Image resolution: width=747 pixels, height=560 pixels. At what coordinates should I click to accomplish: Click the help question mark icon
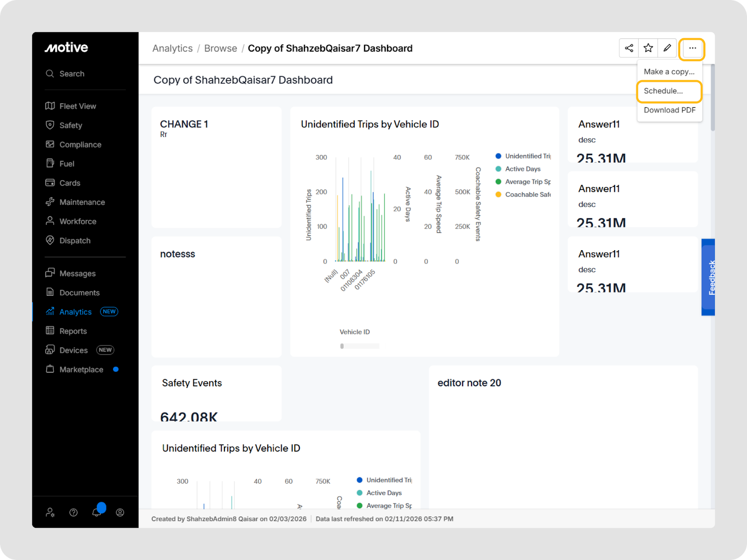pos(73,512)
